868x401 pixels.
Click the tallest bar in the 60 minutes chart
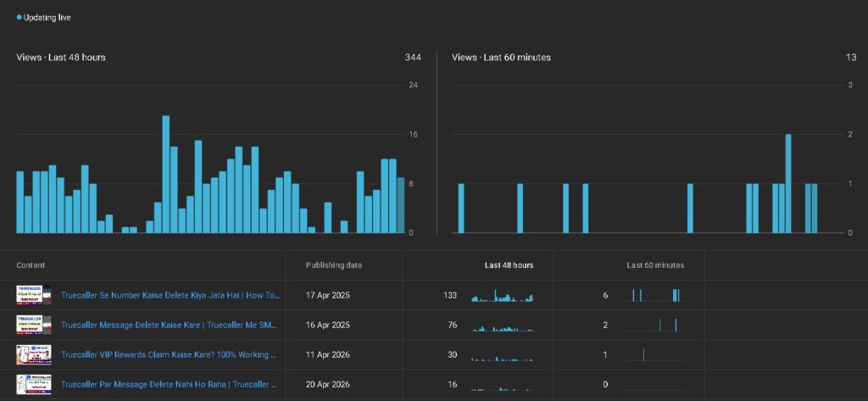click(x=788, y=184)
